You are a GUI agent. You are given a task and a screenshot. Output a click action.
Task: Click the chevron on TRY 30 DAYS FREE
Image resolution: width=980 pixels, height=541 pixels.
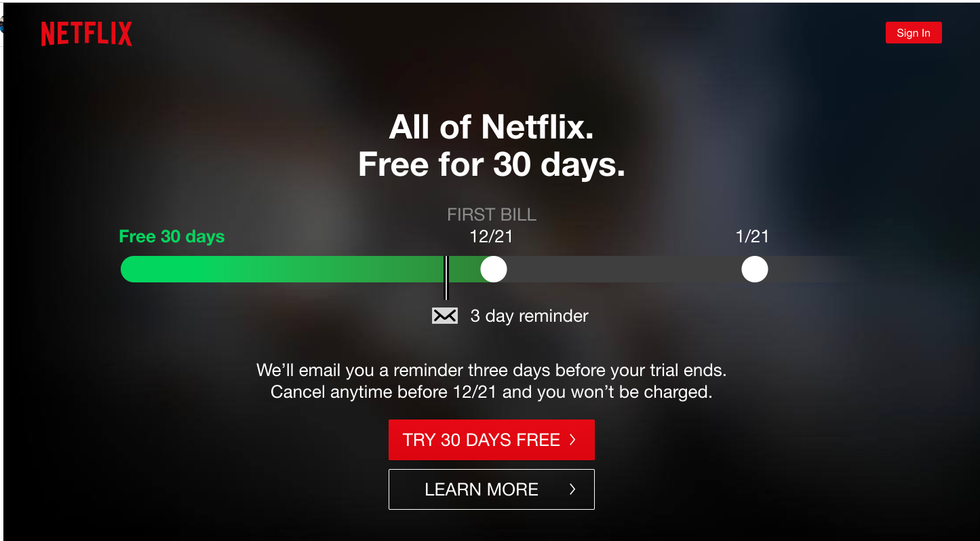click(x=572, y=440)
